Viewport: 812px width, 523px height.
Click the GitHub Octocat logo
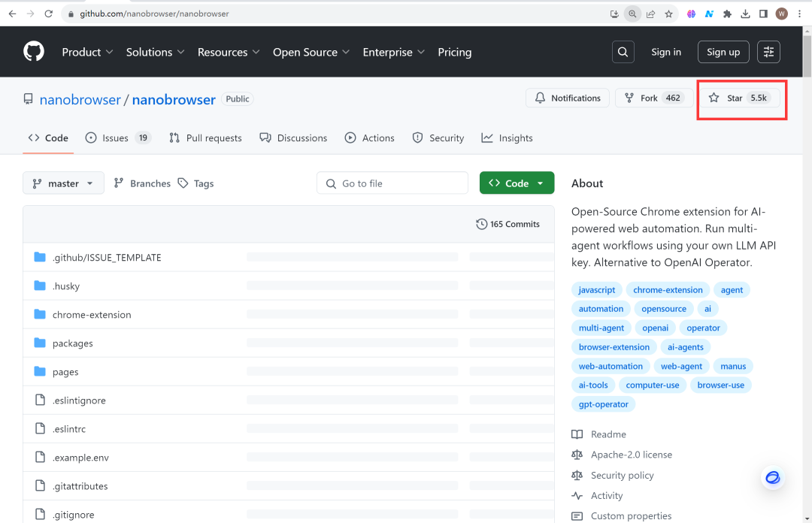click(x=34, y=52)
